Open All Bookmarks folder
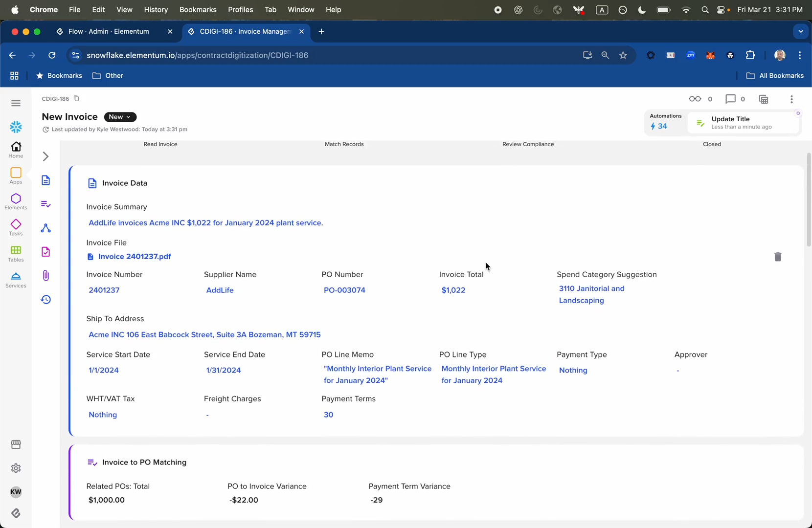 [775, 76]
